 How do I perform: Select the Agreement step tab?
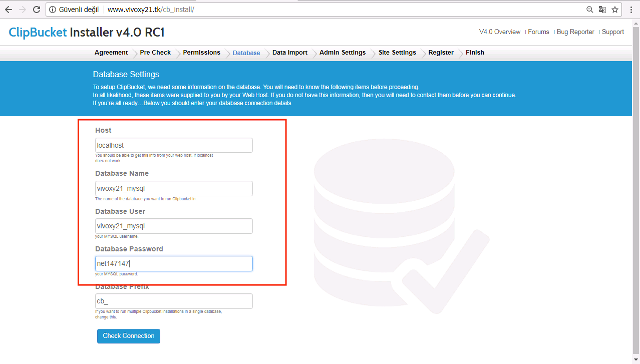(x=111, y=53)
